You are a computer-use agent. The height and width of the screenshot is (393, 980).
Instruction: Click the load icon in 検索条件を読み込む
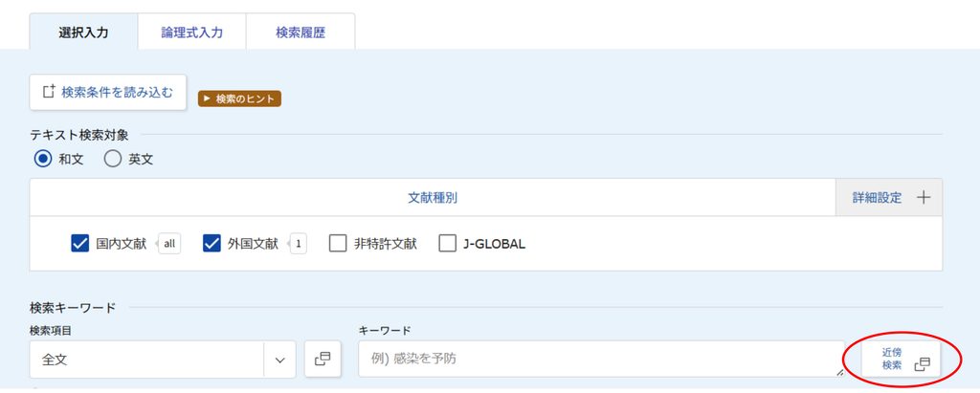(x=49, y=92)
